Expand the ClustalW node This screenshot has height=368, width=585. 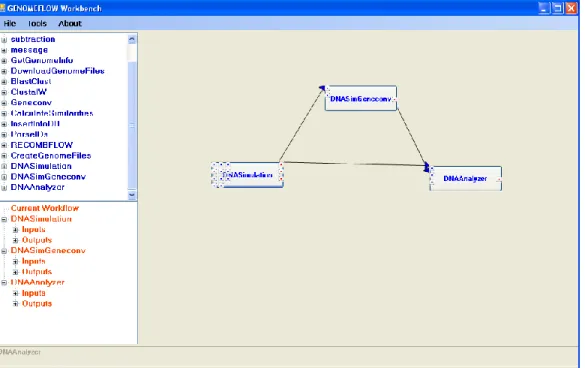coord(4,92)
